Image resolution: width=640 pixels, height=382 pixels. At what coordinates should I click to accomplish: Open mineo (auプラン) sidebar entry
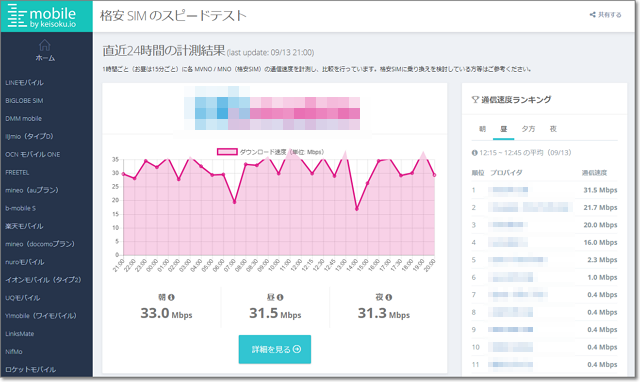click(32, 190)
